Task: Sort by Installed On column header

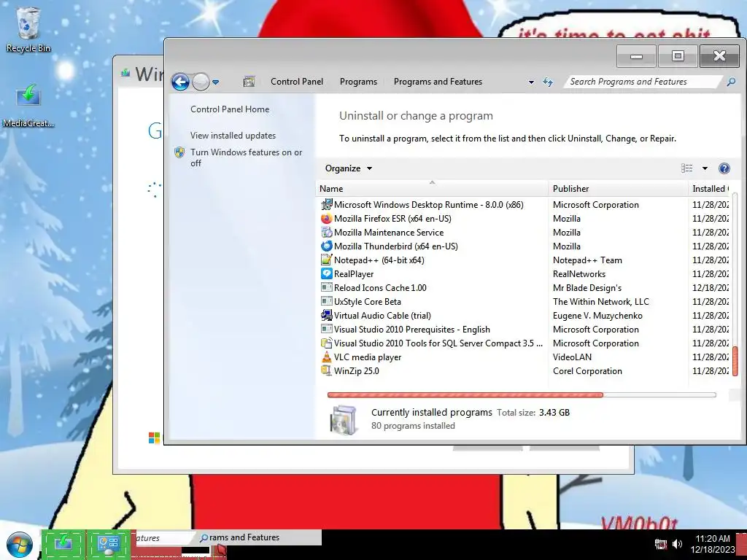Action: click(709, 189)
